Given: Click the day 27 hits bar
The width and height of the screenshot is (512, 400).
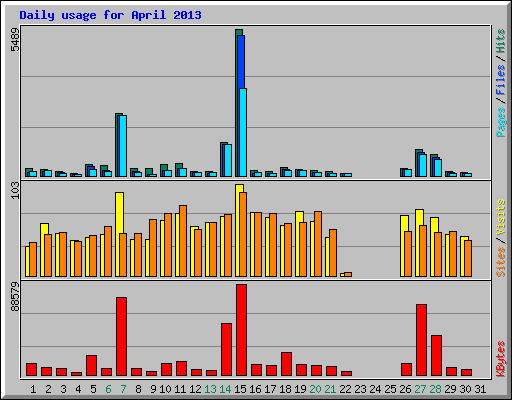Looking at the screenshot, I should click(417, 163).
